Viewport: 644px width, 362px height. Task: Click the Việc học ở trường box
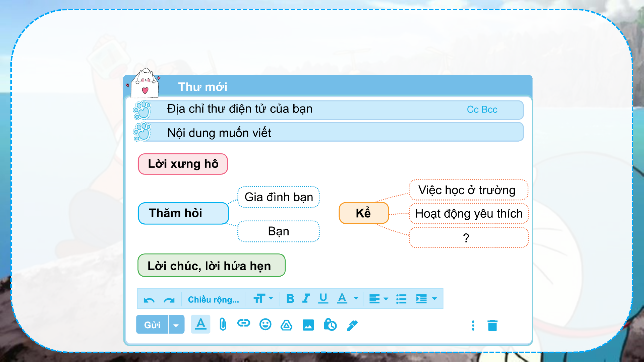click(468, 190)
